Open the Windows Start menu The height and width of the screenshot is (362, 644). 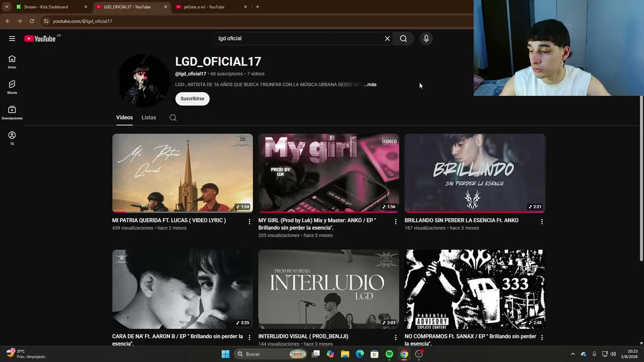coord(225,354)
